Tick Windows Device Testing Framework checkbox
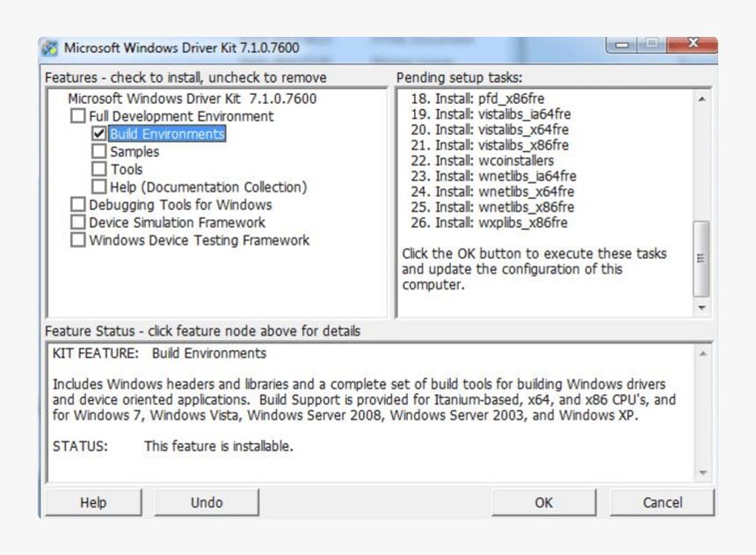 click(x=77, y=240)
